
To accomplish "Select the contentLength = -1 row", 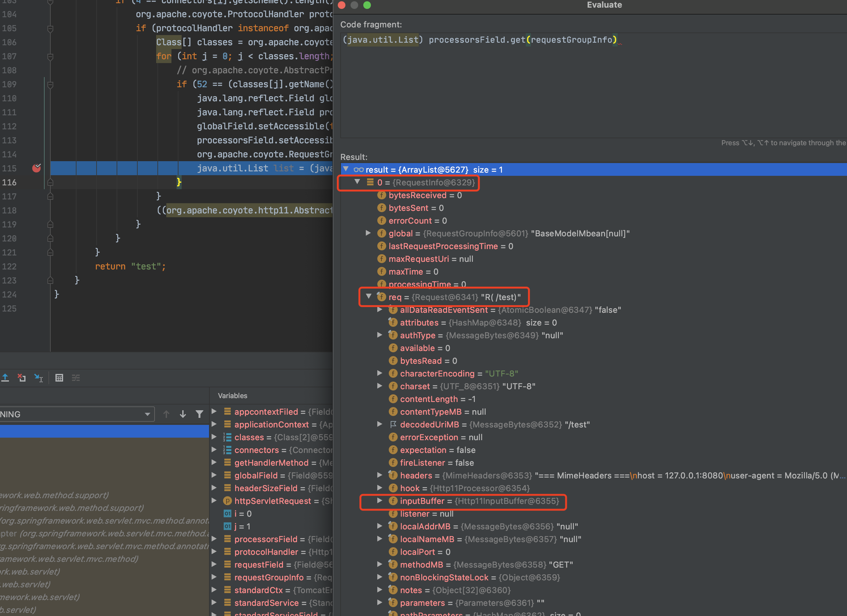I will pos(594,399).
